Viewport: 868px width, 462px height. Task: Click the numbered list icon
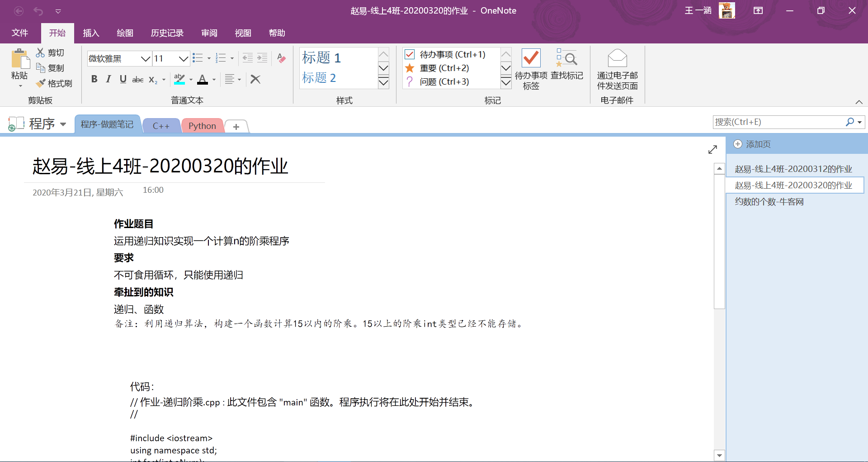[221, 58]
